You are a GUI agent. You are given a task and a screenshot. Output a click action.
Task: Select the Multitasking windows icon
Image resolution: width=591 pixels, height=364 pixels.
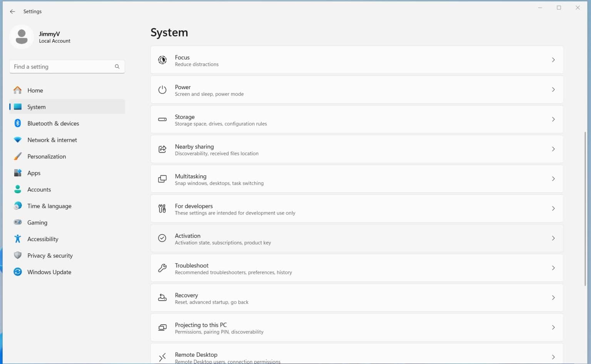click(x=162, y=179)
